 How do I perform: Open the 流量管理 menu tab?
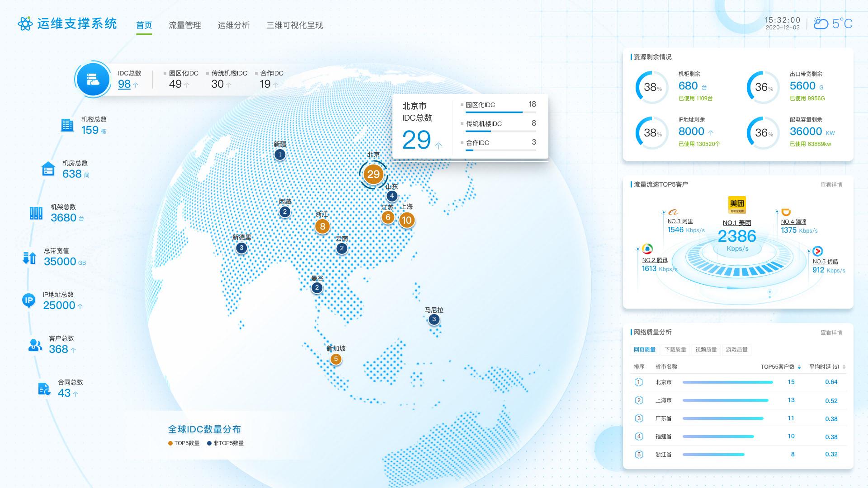coord(184,25)
